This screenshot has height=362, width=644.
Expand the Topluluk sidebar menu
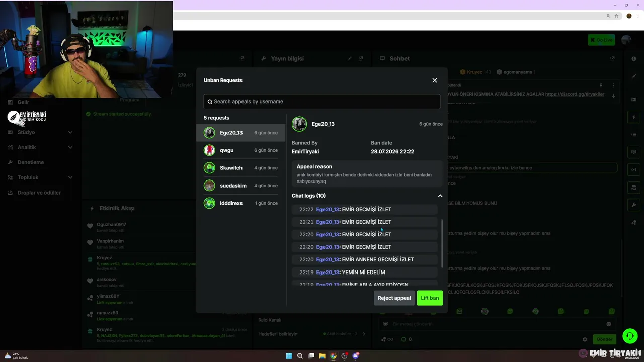41,177
